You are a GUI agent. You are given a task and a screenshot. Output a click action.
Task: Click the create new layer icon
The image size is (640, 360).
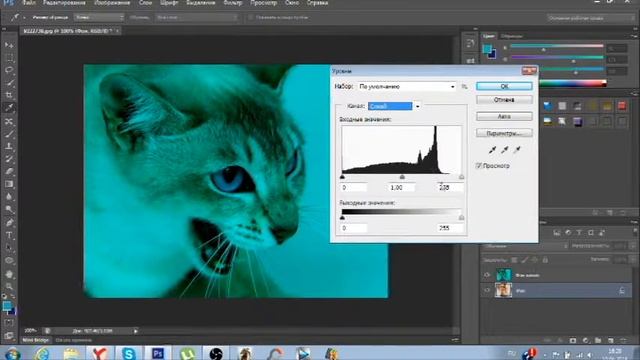(x=610, y=340)
